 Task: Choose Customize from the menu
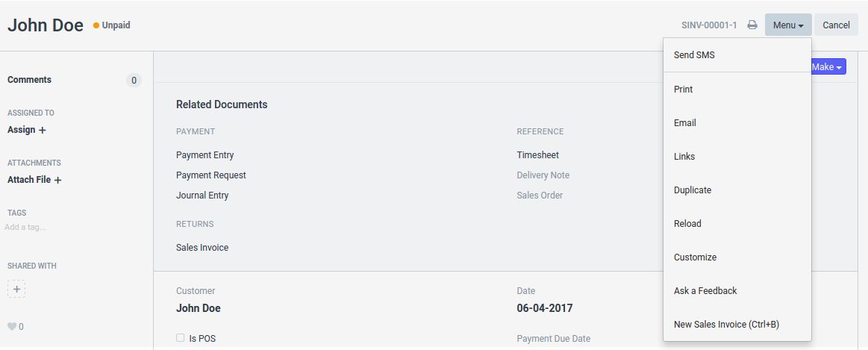click(695, 257)
